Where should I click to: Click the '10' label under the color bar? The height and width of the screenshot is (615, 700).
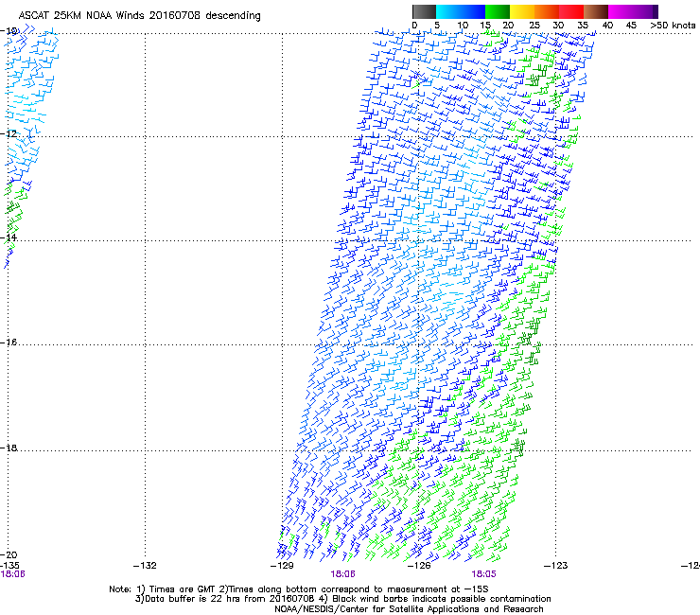click(463, 25)
